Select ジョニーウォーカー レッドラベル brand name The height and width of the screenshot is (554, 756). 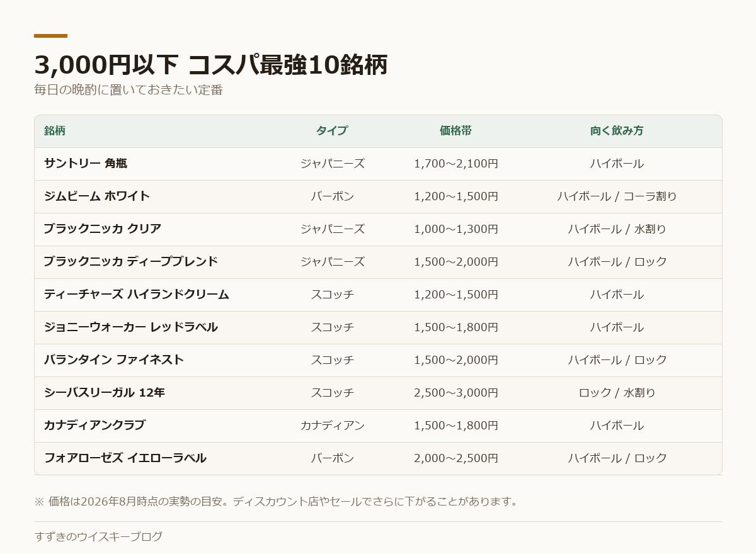pos(131,327)
